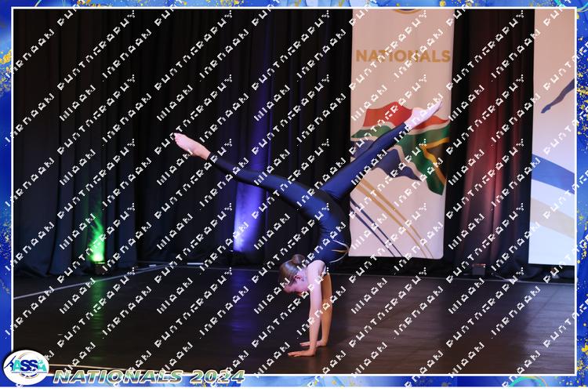
Task: Click the green stage light glow
Action: click(x=96, y=237)
